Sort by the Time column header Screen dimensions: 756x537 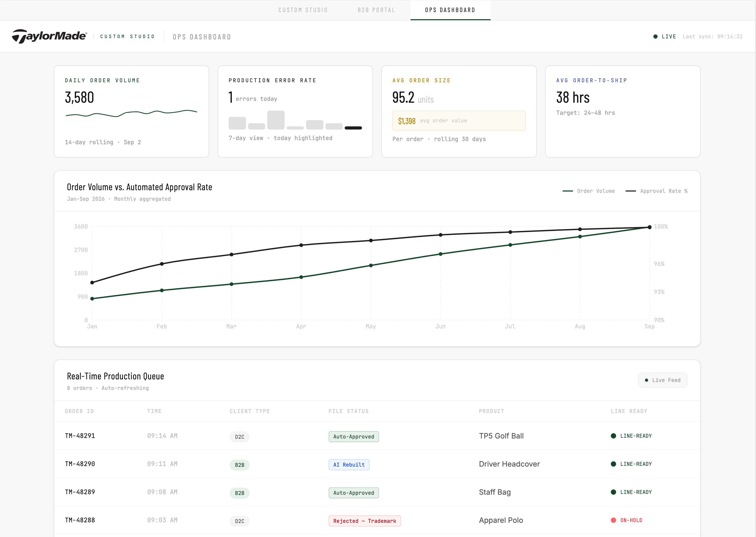pos(154,411)
